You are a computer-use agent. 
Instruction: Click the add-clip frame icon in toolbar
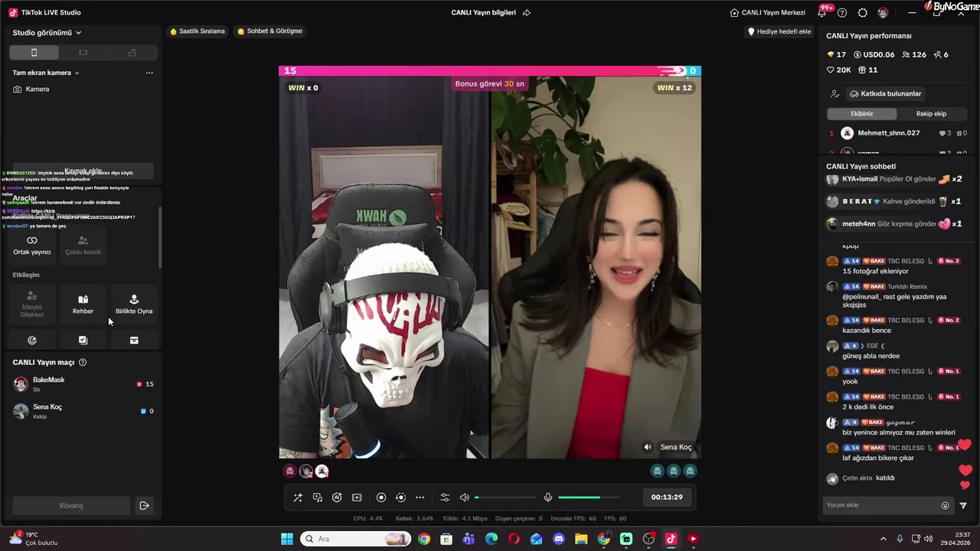pyautogui.click(x=357, y=497)
